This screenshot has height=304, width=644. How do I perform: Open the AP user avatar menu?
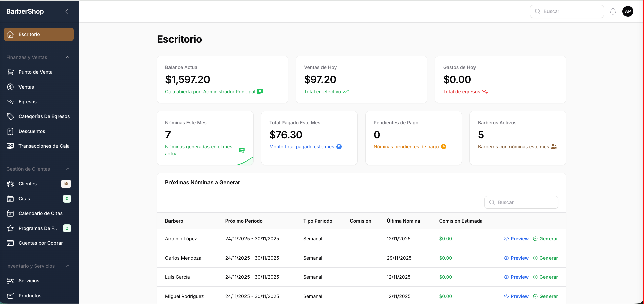pos(628,11)
